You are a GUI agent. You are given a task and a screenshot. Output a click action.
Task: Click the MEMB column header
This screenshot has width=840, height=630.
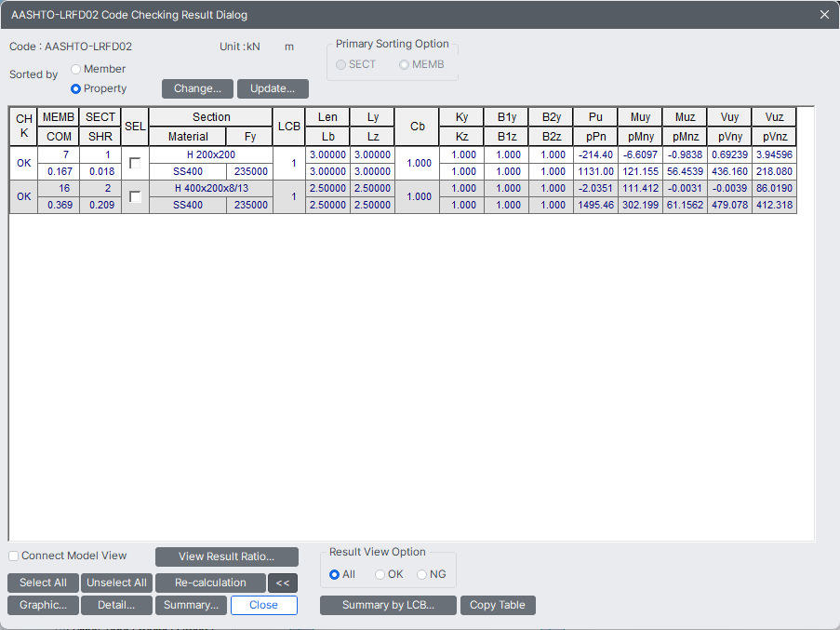(x=59, y=117)
